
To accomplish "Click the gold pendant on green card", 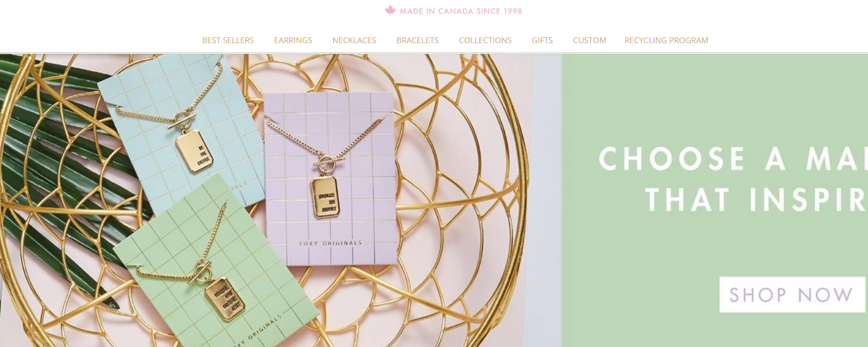I will click(225, 300).
